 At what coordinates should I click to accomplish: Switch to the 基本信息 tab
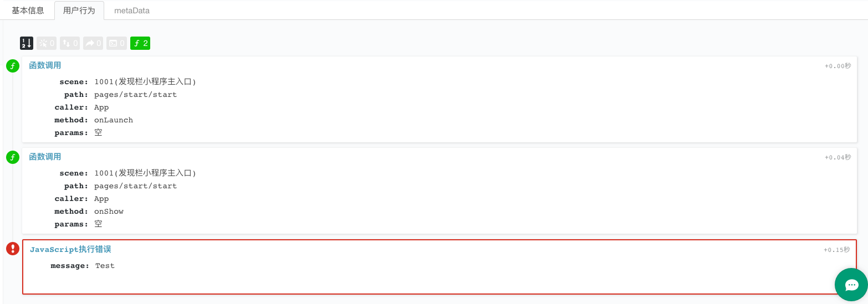tap(28, 11)
